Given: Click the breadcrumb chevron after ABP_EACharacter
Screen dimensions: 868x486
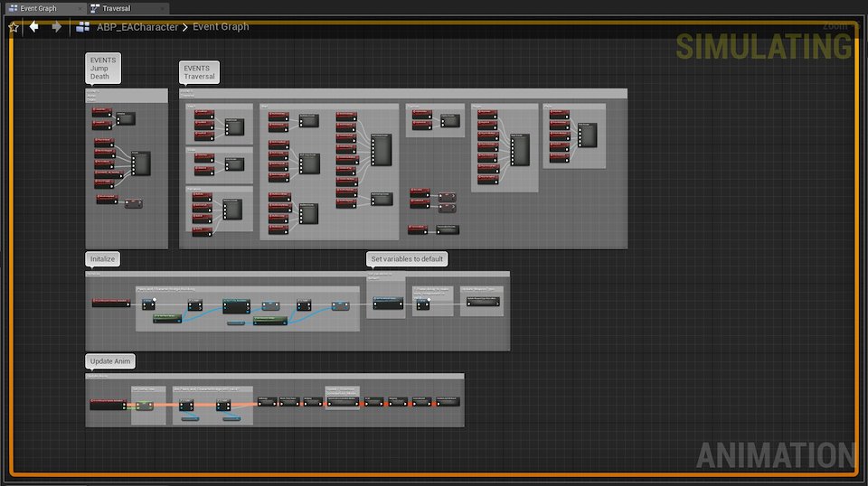Looking at the screenshot, I should tap(184, 27).
